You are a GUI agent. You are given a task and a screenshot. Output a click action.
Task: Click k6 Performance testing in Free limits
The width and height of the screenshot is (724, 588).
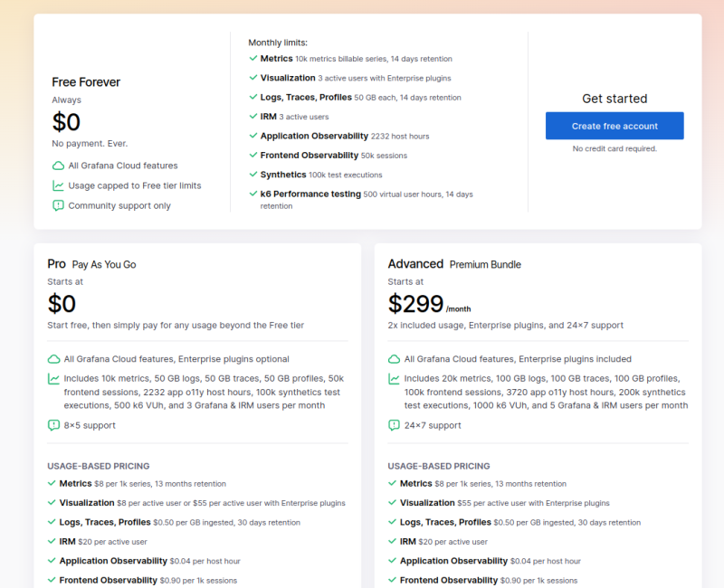pos(310,194)
